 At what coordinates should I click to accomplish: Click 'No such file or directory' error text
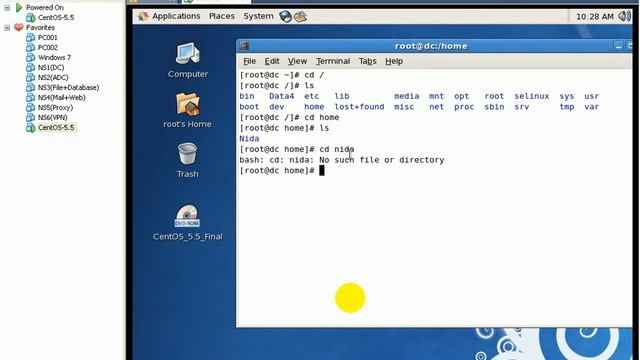coord(382,160)
